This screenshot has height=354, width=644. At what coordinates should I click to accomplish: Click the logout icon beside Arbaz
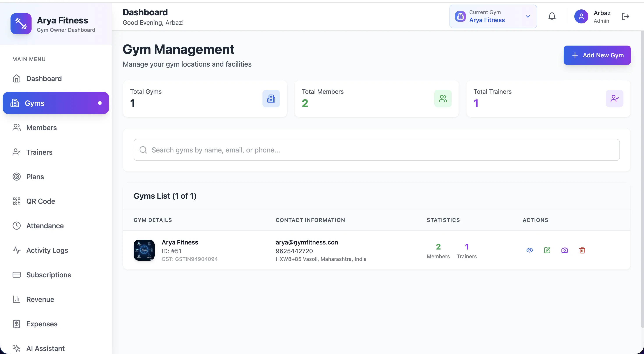click(x=625, y=16)
